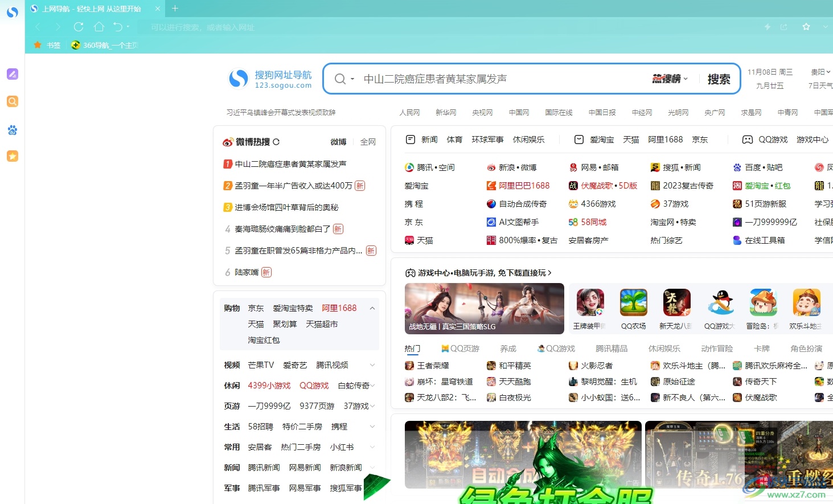Refresh the 微博热搜 list
Viewport: 833px width, 504px height.
276,142
